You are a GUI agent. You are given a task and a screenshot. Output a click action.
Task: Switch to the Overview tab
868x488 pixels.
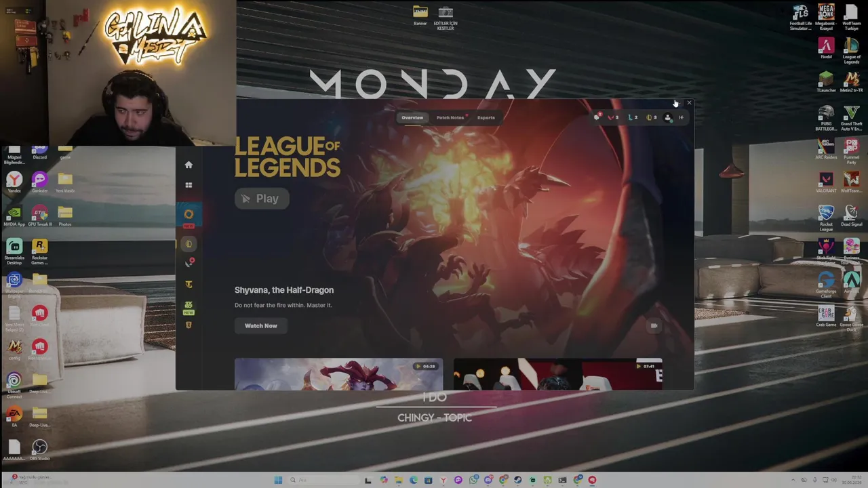(x=412, y=117)
